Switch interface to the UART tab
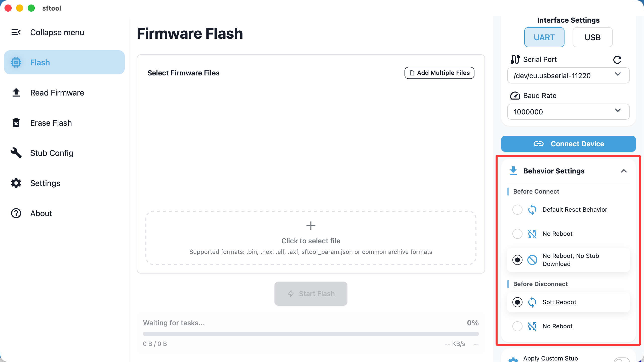 click(x=544, y=37)
